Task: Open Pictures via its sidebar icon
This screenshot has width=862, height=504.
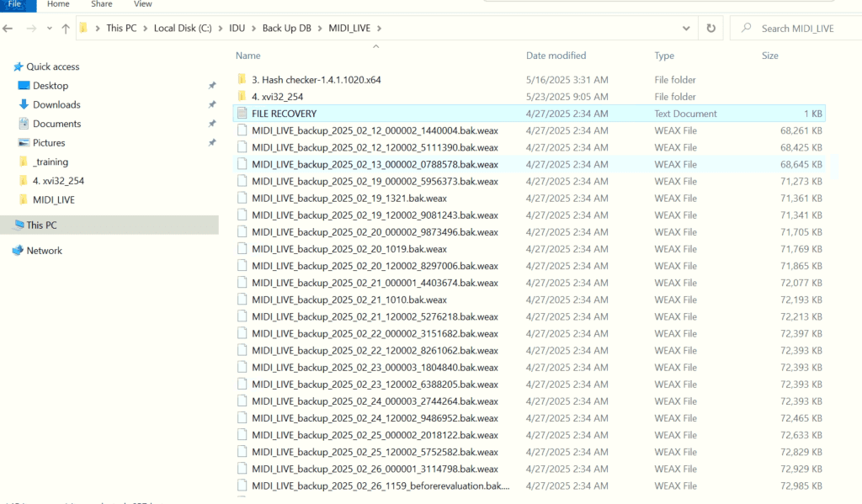Action: [24, 143]
